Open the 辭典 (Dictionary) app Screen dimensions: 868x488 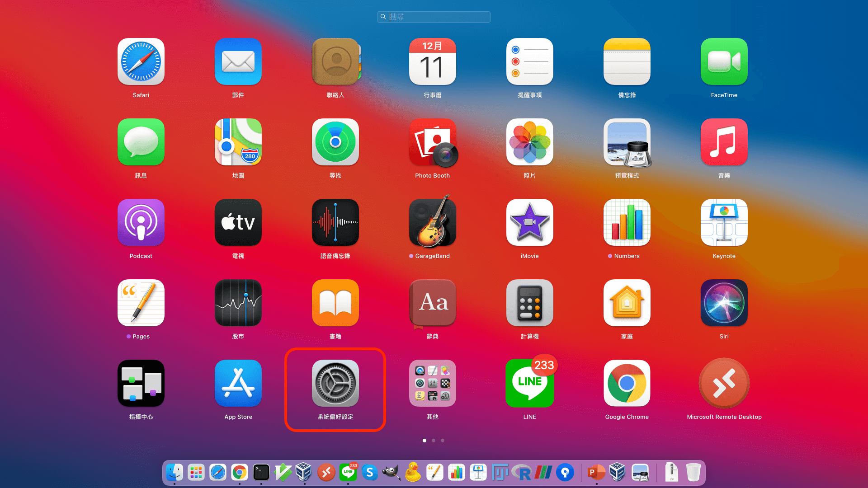(x=433, y=303)
